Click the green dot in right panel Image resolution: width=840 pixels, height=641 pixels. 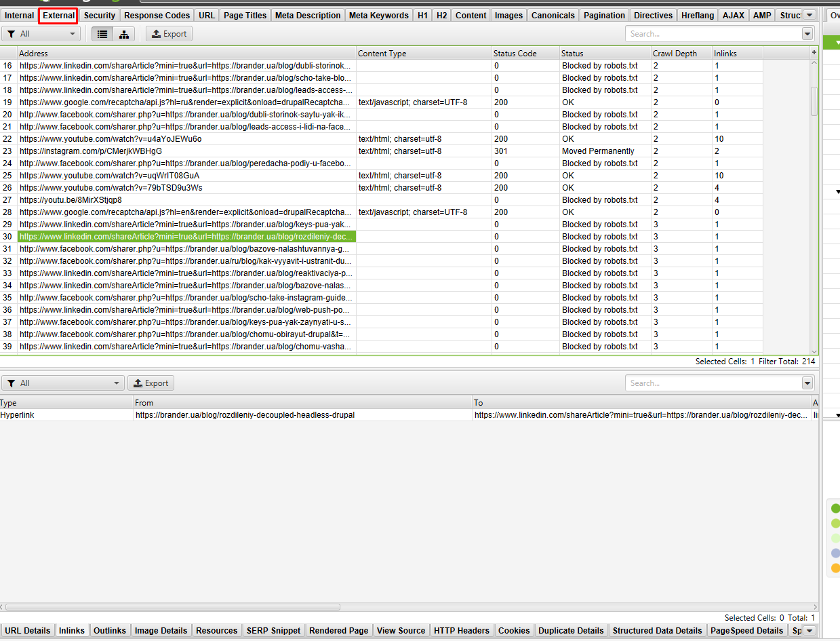(x=835, y=508)
